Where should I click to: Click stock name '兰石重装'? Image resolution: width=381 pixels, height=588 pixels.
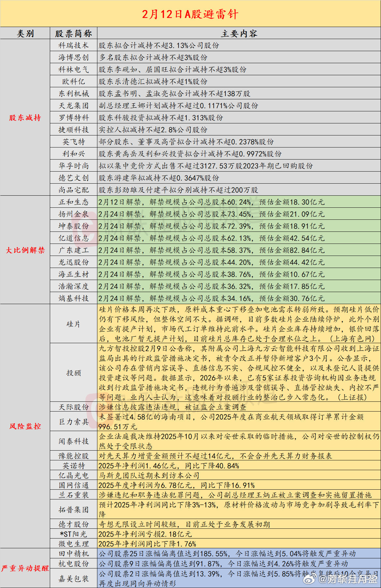(x=74, y=495)
